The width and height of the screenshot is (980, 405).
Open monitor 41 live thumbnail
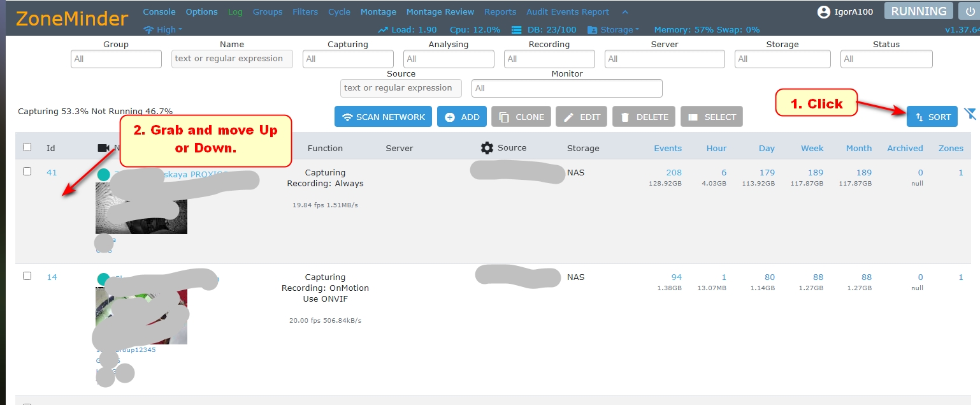[141, 208]
